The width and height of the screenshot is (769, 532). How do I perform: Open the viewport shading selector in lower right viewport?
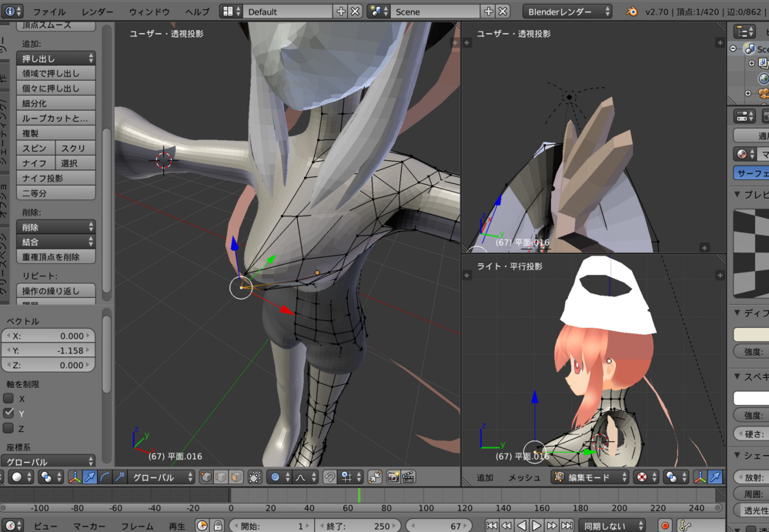(645, 477)
